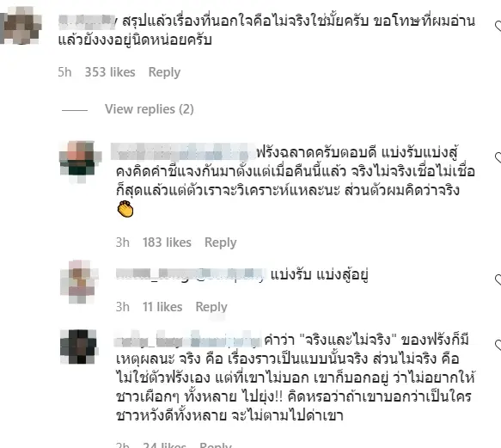Screen dimensions: 501x448
Task: Open avatar of the 11-likes commenter
Action: [80, 282]
